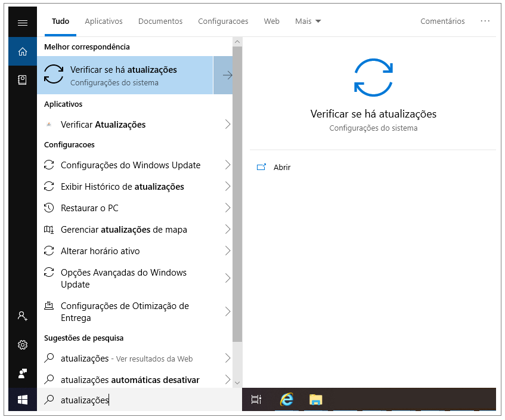Open the Settings gear in sidebar
505x420 pixels.
[23, 345]
